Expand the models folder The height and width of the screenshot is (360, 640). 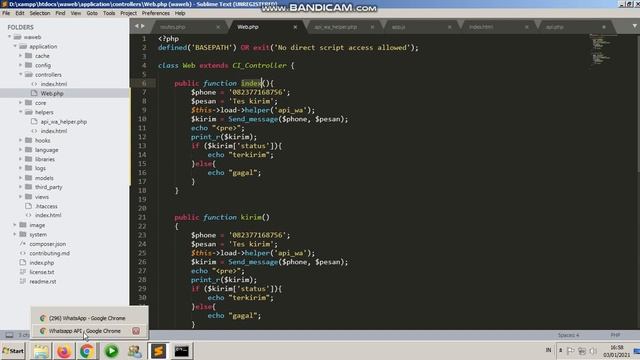(x=20, y=178)
